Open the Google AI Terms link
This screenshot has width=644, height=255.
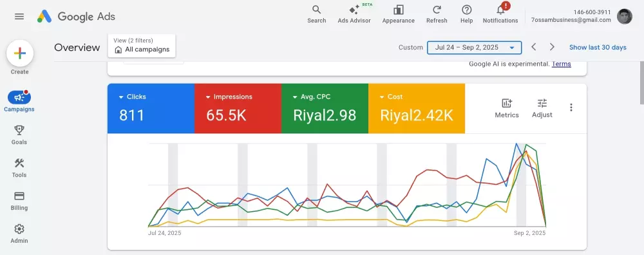tap(561, 64)
